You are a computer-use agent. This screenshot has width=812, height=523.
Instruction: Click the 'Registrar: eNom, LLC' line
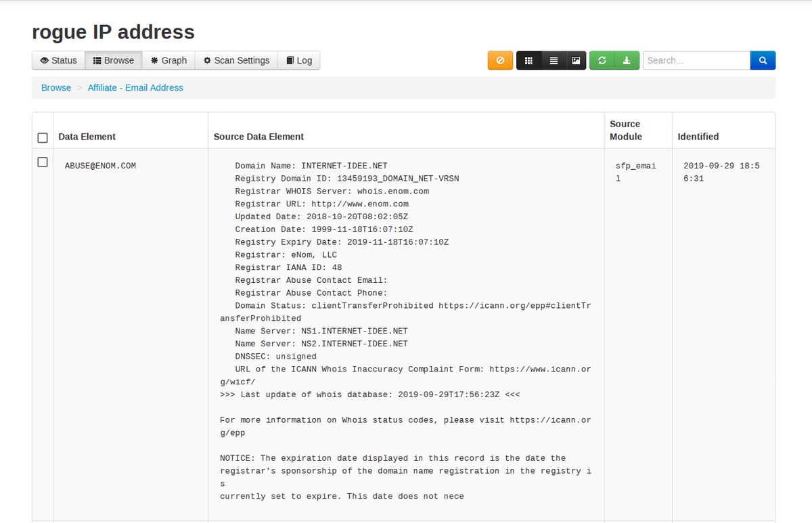coord(286,255)
